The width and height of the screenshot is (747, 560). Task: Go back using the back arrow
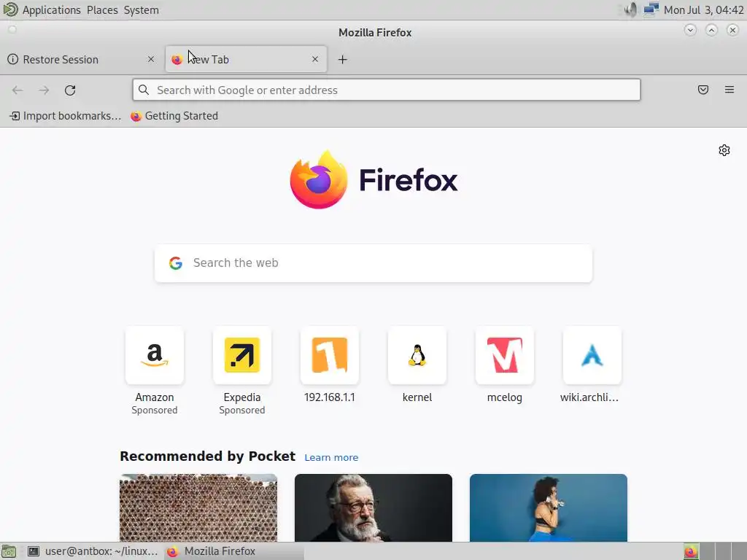tap(18, 90)
